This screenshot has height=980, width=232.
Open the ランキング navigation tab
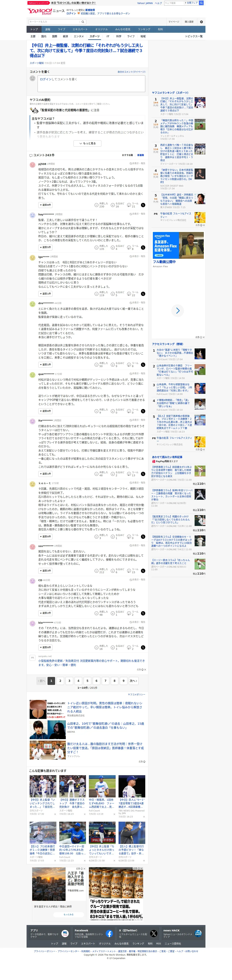pyautogui.click(x=144, y=29)
